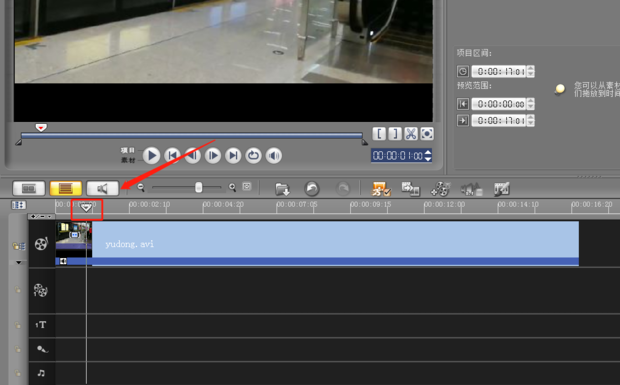Click the preview scrubber handle
This screenshot has height=385, width=620.
pos(41,128)
